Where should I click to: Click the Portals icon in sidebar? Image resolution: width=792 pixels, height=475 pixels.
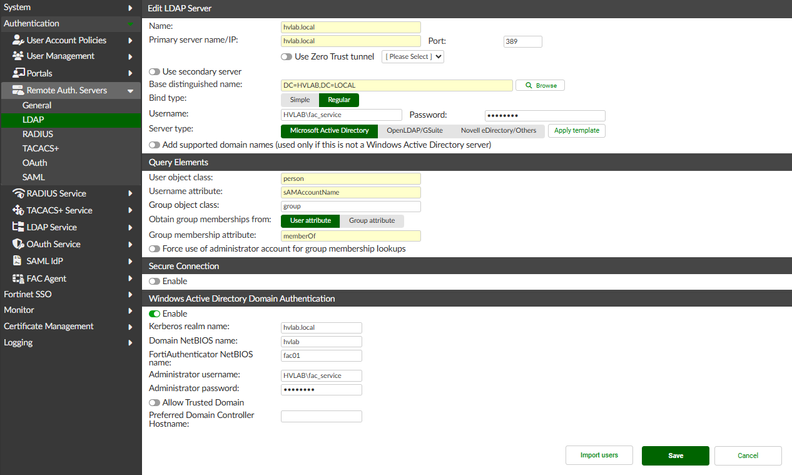[x=18, y=73]
